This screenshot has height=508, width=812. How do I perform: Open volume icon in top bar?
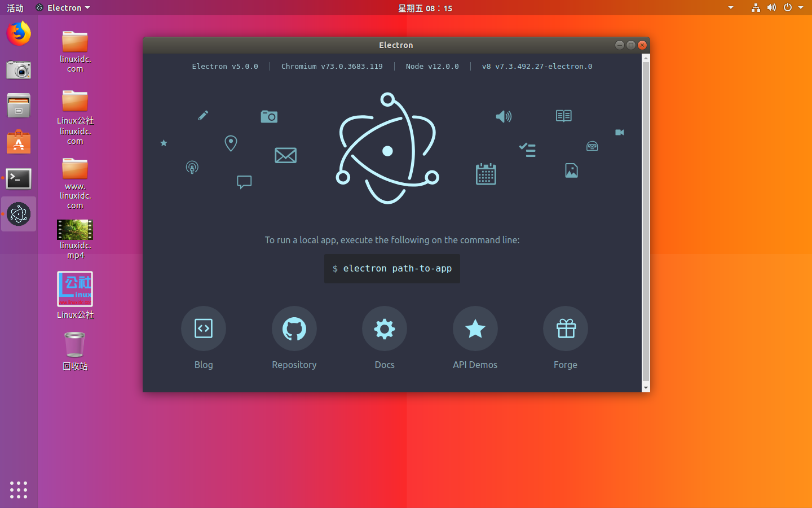tap(771, 8)
